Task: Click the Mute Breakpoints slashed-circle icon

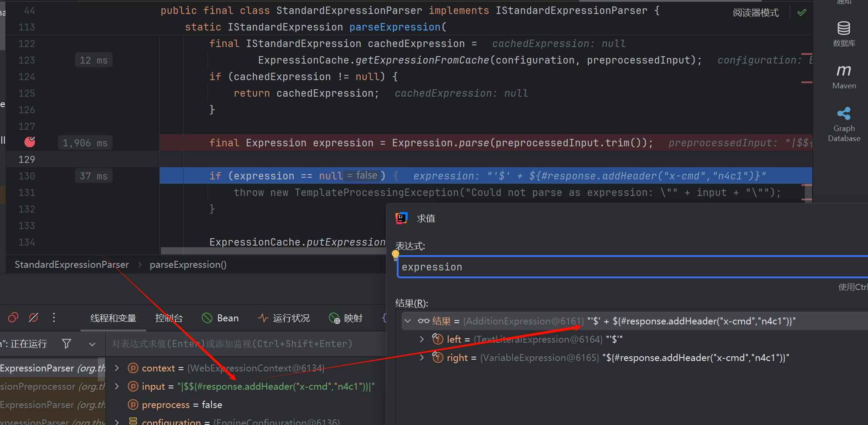Action: [x=34, y=318]
